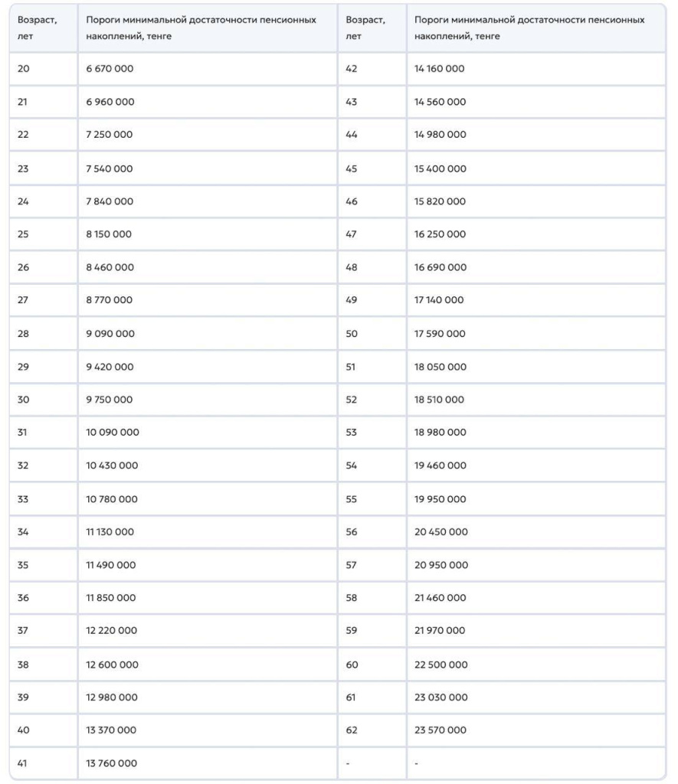Select the 14 160 000 threshold cell
Viewport: 678px width, 784px height.
[536, 69]
